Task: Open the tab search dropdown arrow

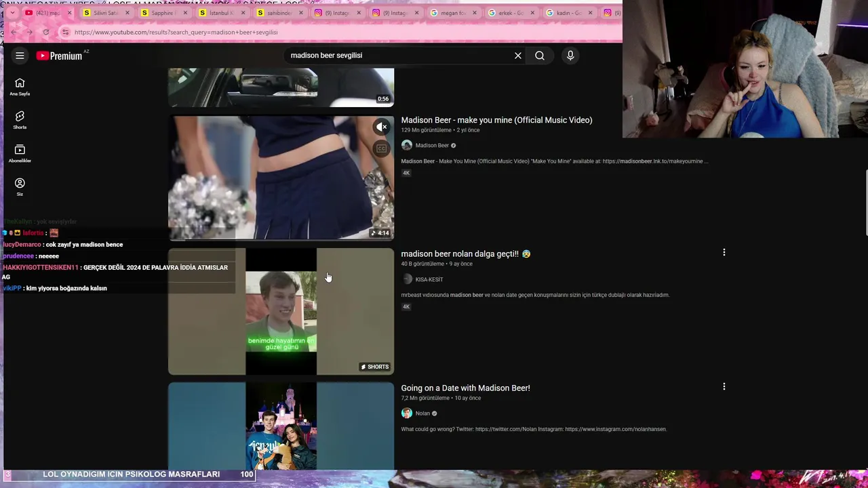Action: 12,13
